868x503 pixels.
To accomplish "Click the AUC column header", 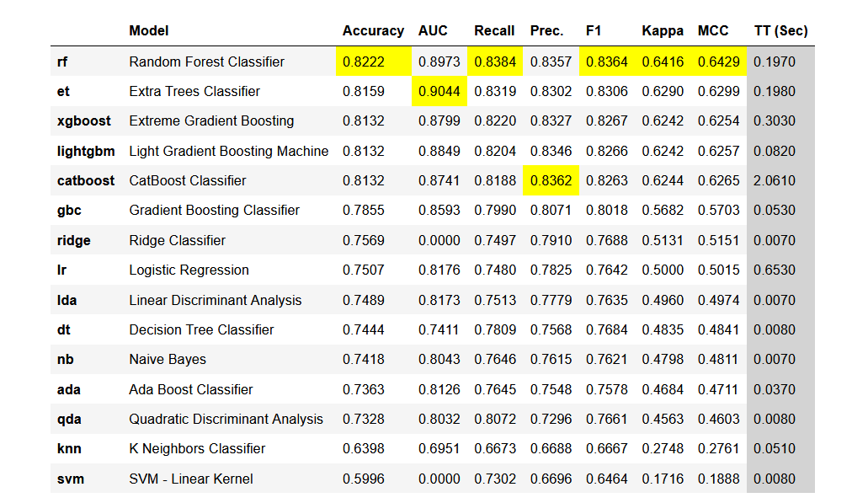I will coord(433,31).
